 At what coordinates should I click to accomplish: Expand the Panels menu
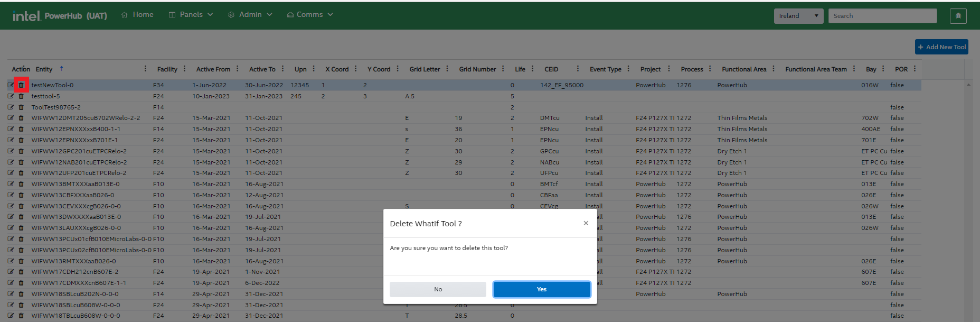191,15
